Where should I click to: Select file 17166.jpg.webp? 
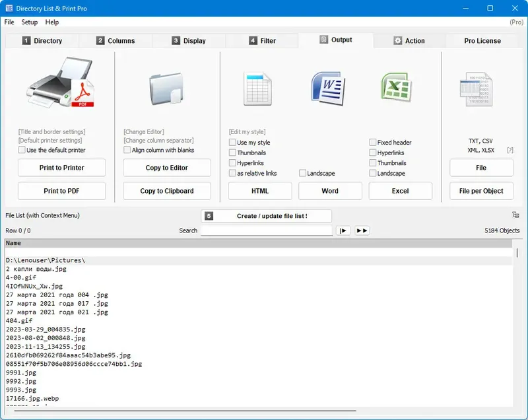pyautogui.click(x=32, y=398)
